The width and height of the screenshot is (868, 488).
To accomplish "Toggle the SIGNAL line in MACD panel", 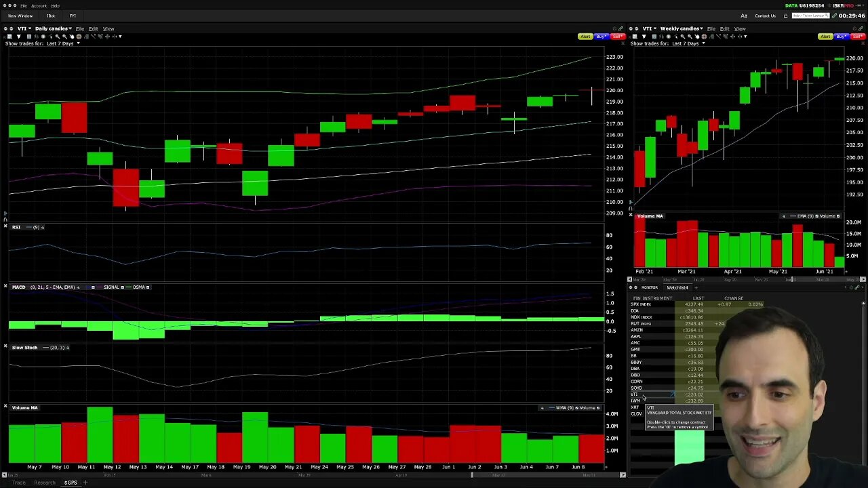I will [x=123, y=287].
